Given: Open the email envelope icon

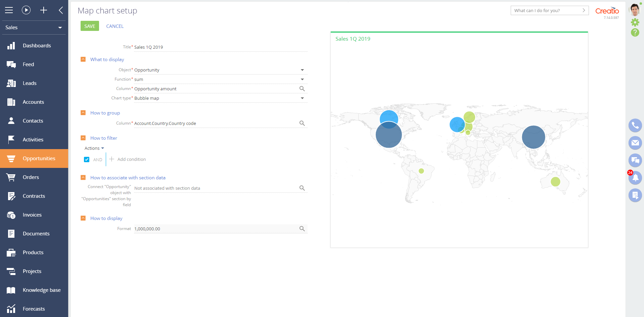Looking at the screenshot, I should tap(635, 143).
